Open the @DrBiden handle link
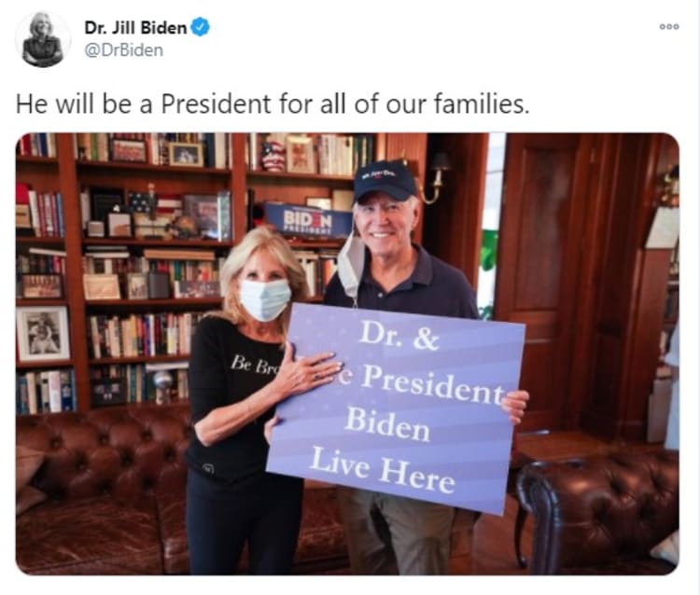Screen dimensions: 700x595 click(123, 50)
